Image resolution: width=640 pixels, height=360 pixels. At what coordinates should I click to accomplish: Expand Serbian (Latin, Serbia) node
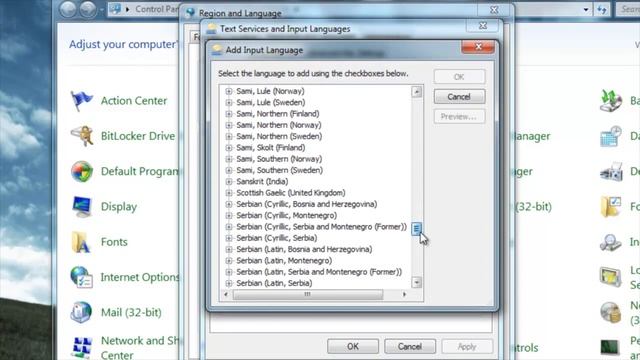click(229, 283)
